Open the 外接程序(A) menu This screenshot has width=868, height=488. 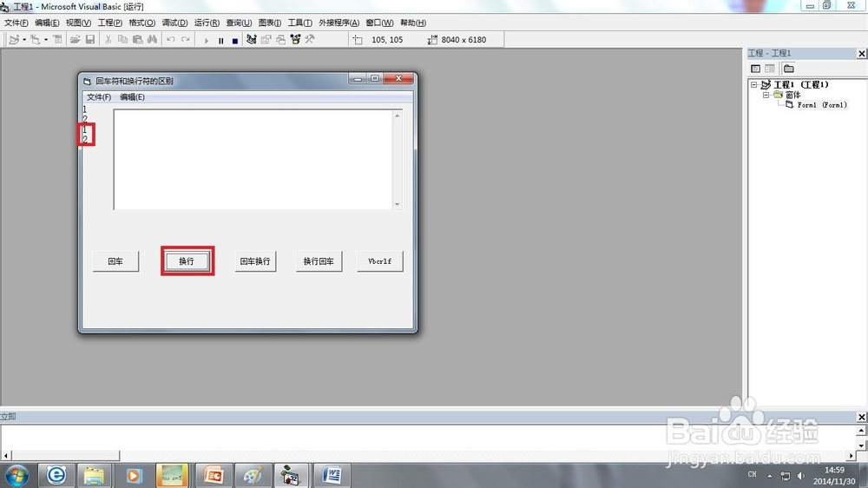click(x=339, y=23)
